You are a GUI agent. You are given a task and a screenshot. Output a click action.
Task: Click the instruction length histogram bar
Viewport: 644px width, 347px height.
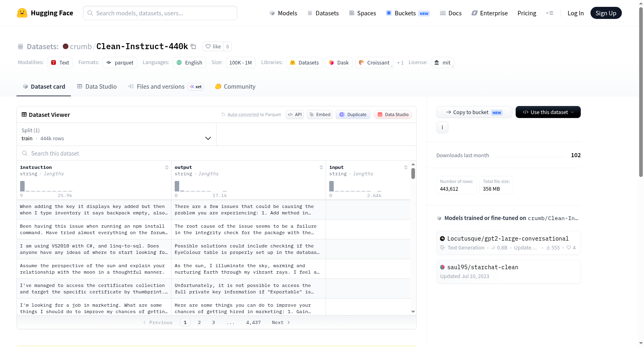[x=23, y=186]
